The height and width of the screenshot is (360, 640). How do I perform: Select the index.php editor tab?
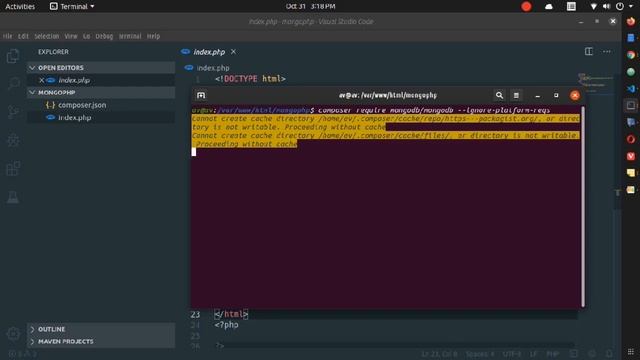click(209, 52)
